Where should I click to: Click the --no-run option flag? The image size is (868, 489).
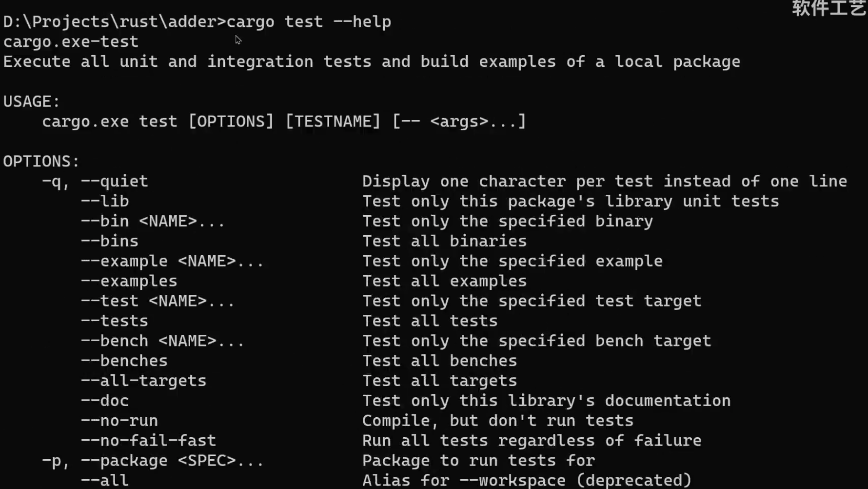tap(119, 421)
